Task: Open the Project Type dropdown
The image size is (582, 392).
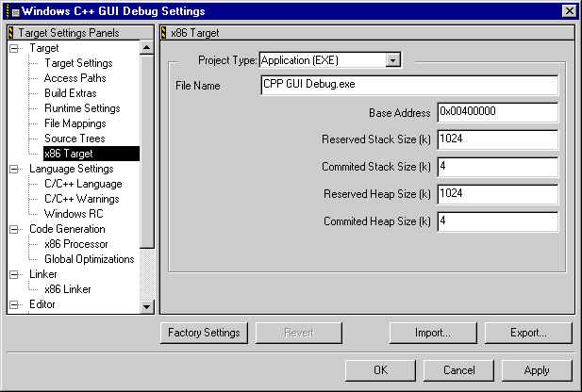Action: point(392,59)
